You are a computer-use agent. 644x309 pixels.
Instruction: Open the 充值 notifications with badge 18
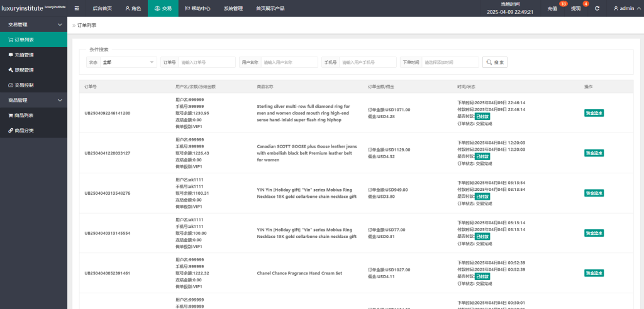(552, 8)
